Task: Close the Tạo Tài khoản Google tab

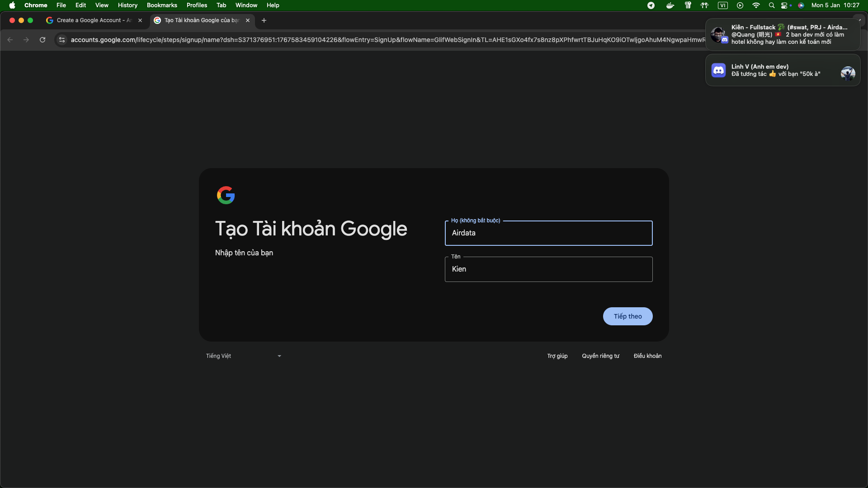Action: (x=248, y=20)
